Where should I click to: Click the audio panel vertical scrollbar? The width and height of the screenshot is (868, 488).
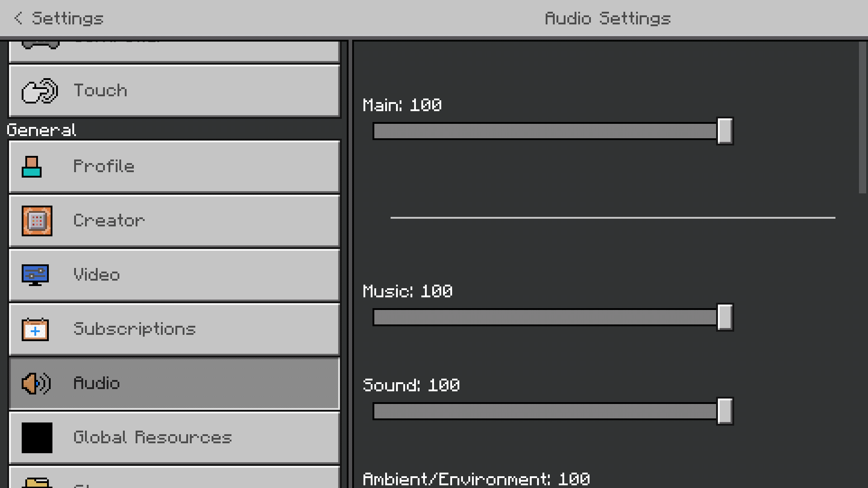[862, 117]
